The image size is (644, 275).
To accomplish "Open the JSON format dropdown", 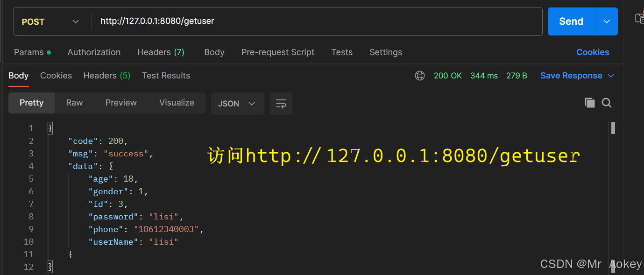I will pyautogui.click(x=237, y=104).
